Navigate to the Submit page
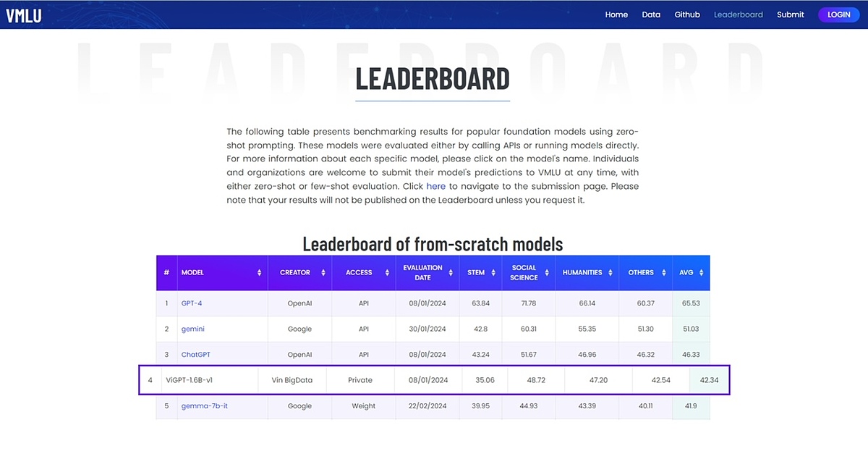This screenshot has height=459, width=868. coord(790,14)
